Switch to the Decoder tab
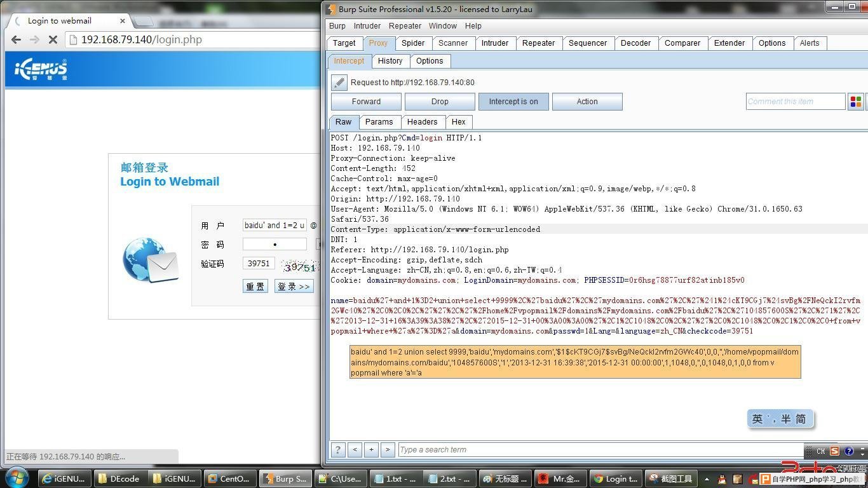 click(x=635, y=43)
